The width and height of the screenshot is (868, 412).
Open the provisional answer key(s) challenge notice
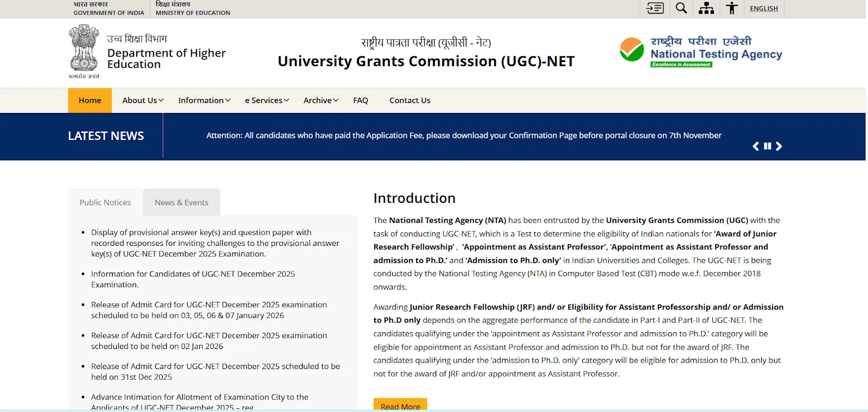(x=215, y=243)
